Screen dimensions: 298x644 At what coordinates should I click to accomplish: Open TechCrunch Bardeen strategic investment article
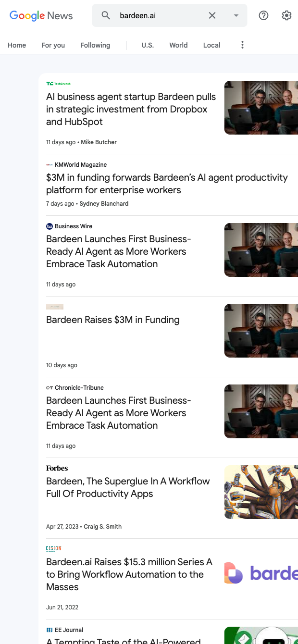[131, 109]
